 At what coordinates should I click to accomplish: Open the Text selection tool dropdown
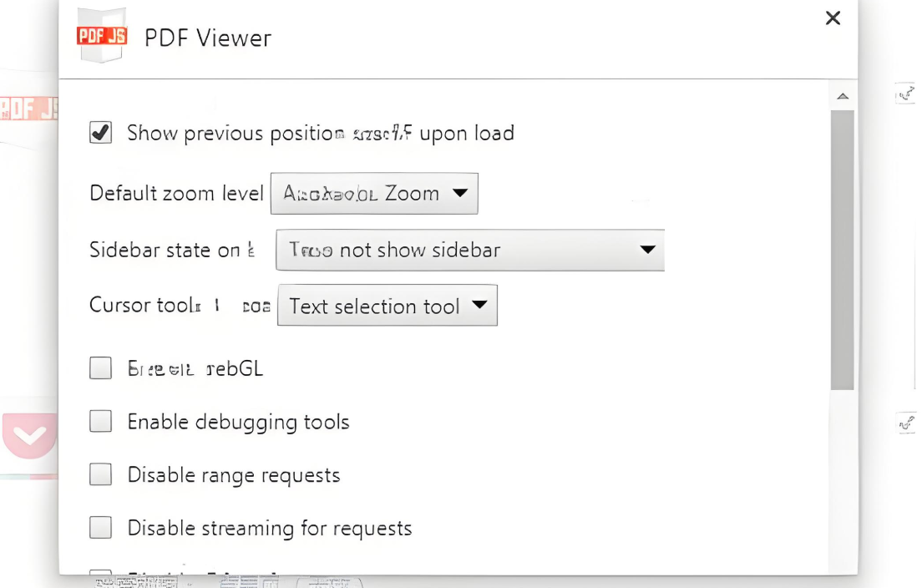[387, 307]
